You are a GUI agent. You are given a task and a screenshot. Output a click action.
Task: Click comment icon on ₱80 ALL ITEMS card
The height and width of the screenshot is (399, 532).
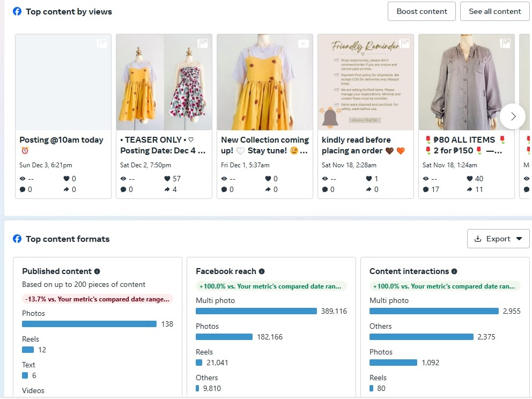tap(426, 189)
